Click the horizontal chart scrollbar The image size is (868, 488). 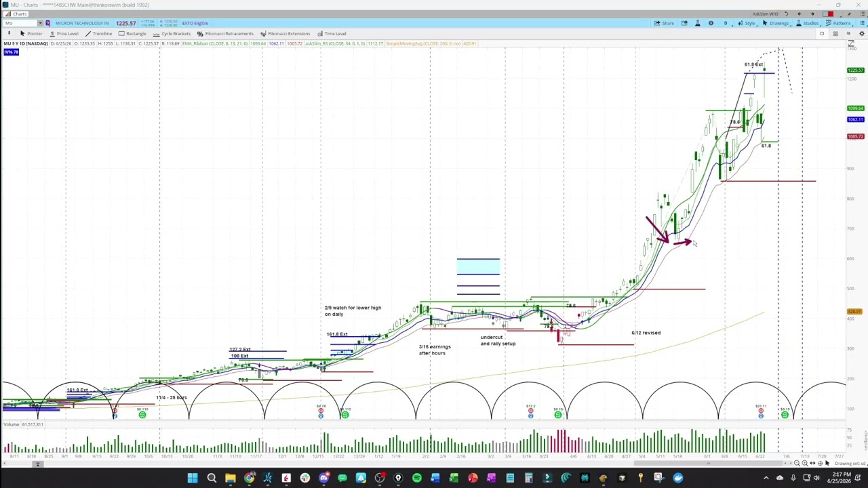pyautogui.click(x=709, y=464)
